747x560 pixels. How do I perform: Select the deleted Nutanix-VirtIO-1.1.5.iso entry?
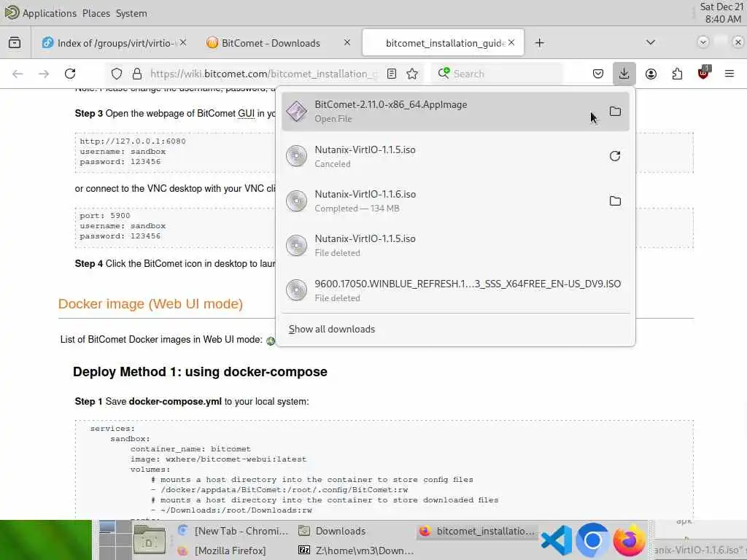coord(455,245)
